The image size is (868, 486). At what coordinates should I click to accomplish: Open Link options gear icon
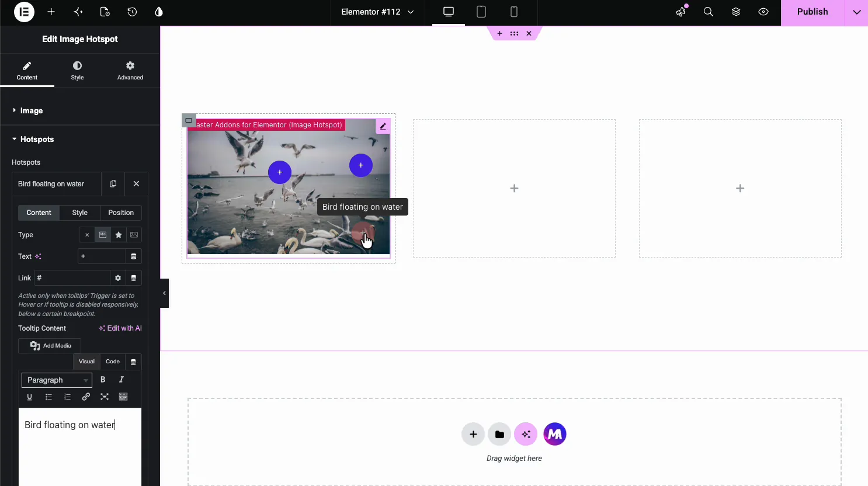pos(118,278)
